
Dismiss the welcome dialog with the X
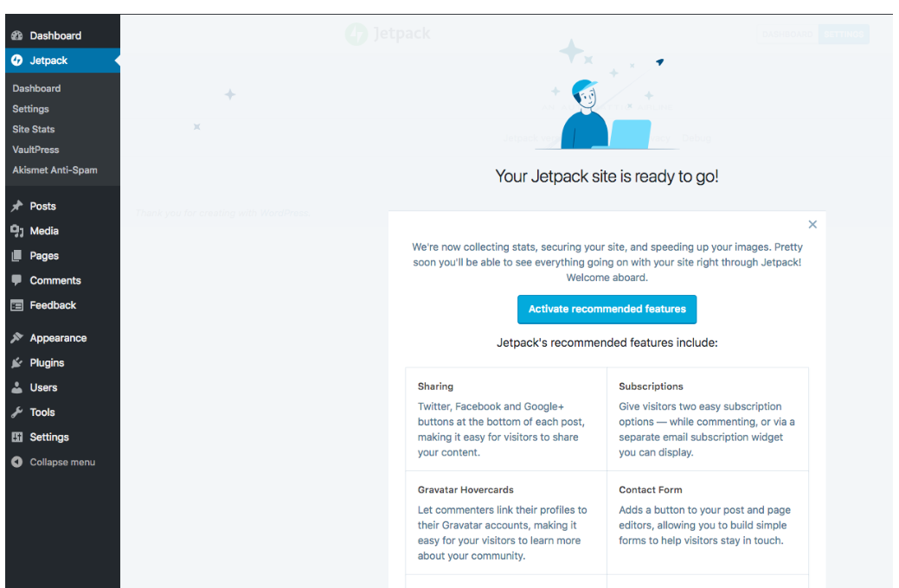pyautogui.click(x=812, y=225)
